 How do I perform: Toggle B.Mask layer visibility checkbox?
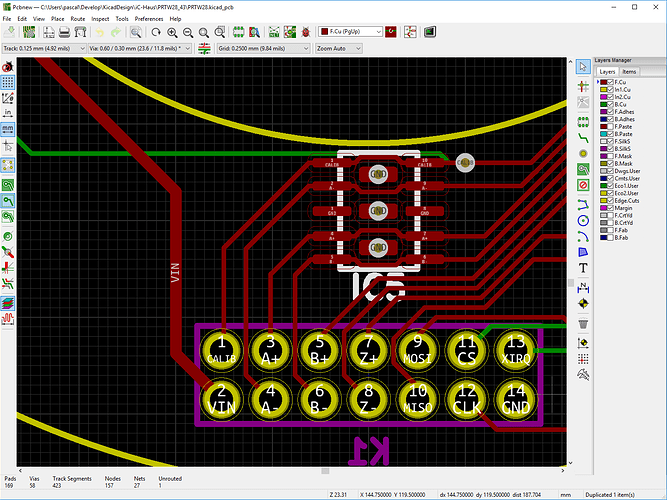pyautogui.click(x=610, y=164)
